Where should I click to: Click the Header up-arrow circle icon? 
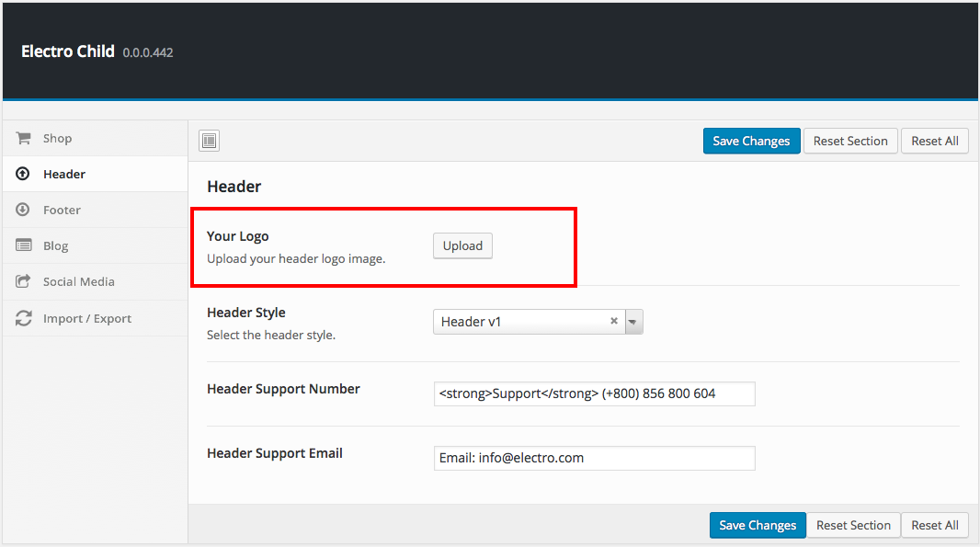(22, 174)
